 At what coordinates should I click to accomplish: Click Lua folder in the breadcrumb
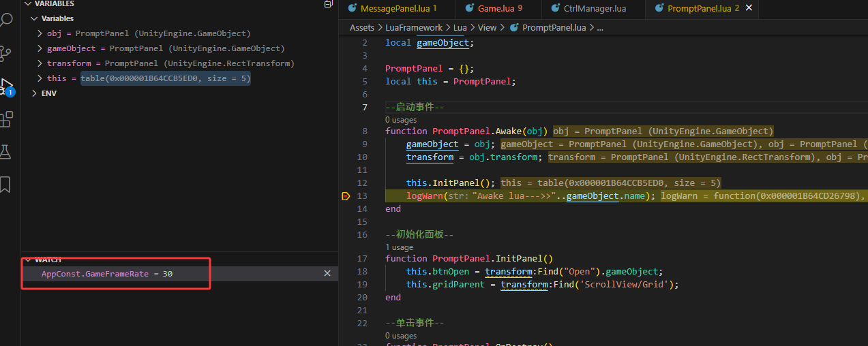(x=460, y=28)
